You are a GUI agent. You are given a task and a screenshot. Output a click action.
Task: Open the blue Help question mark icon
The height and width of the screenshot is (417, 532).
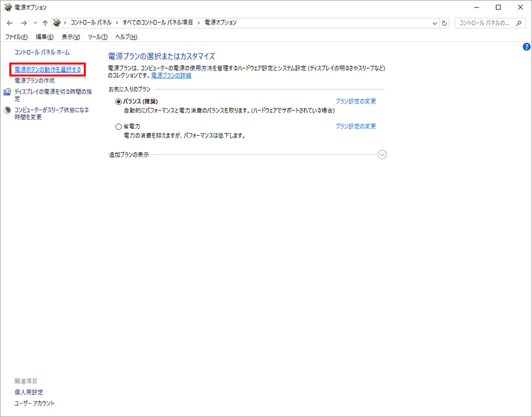[527, 47]
